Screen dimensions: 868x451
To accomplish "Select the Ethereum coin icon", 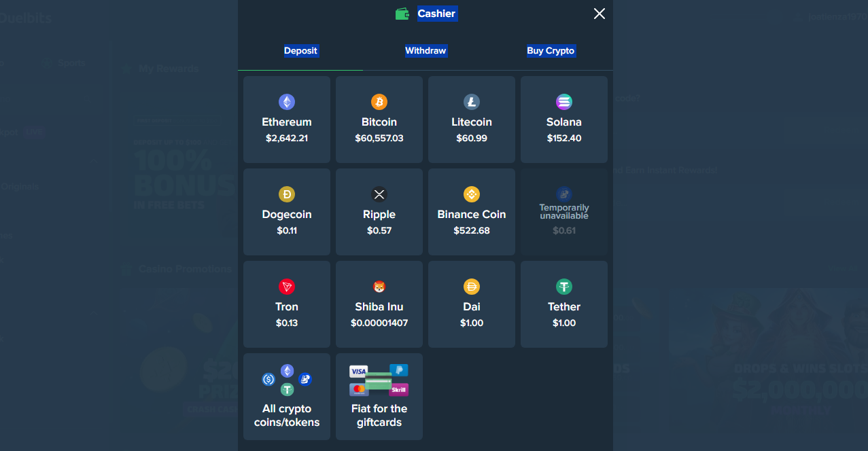I will point(287,102).
